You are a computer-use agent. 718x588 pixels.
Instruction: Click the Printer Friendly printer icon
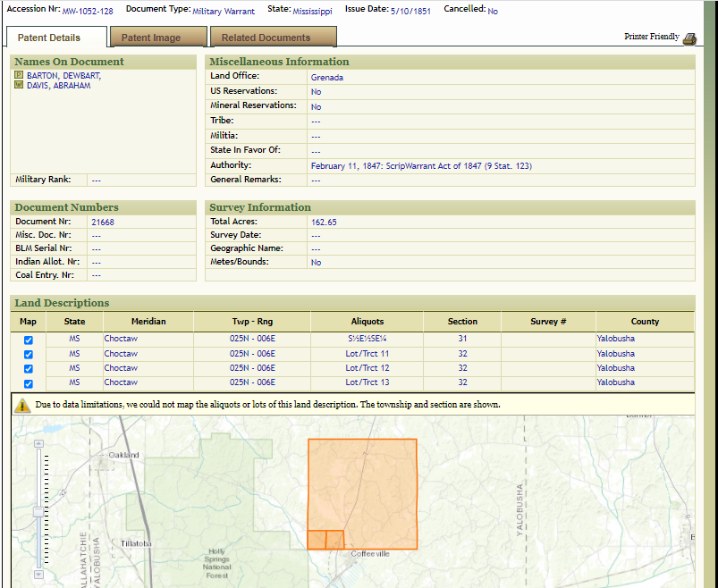click(x=688, y=38)
